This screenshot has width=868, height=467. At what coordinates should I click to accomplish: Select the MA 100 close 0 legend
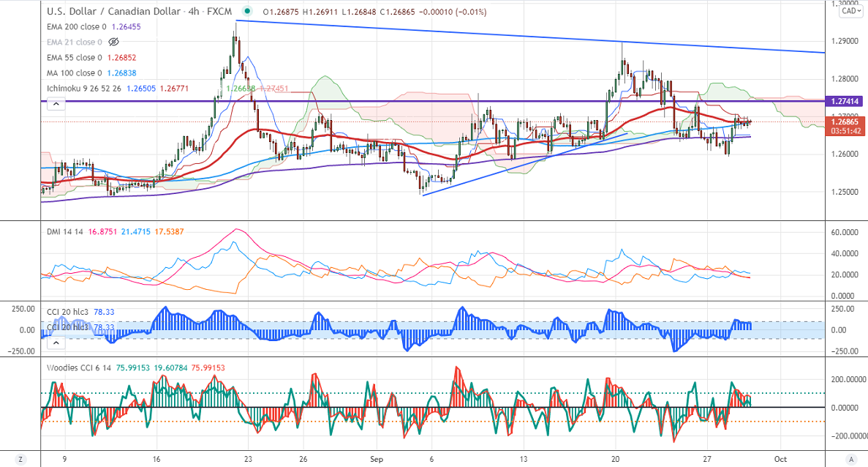74,73
